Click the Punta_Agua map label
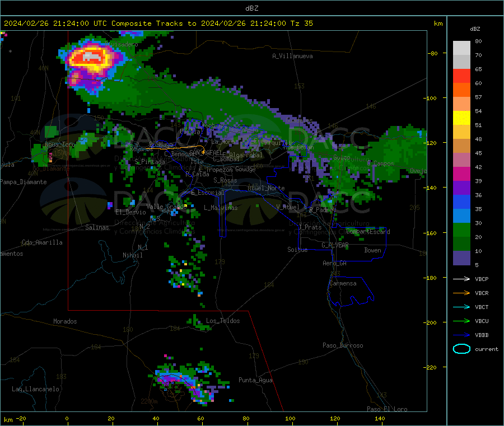Image resolution: width=504 pixels, height=426 pixels. click(255, 380)
